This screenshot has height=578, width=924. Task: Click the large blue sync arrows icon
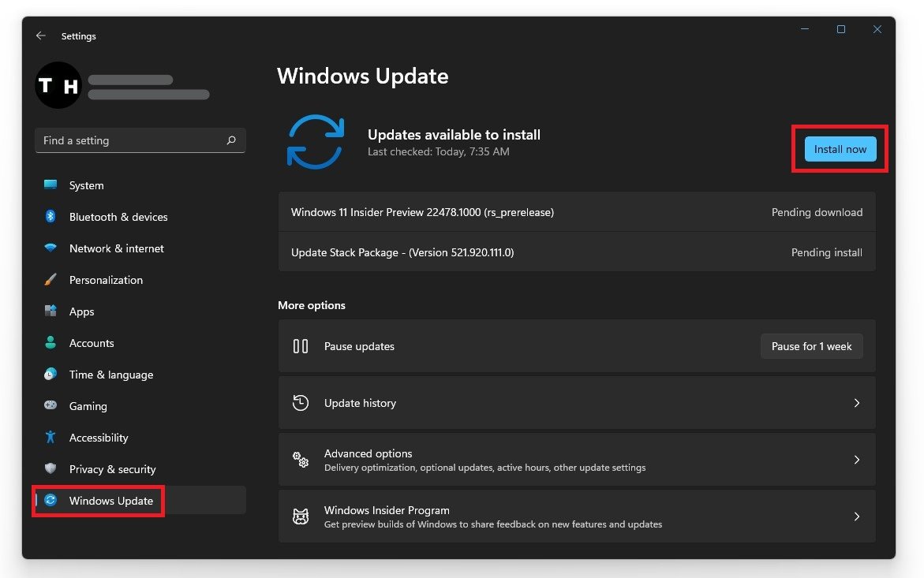click(x=316, y=142)
